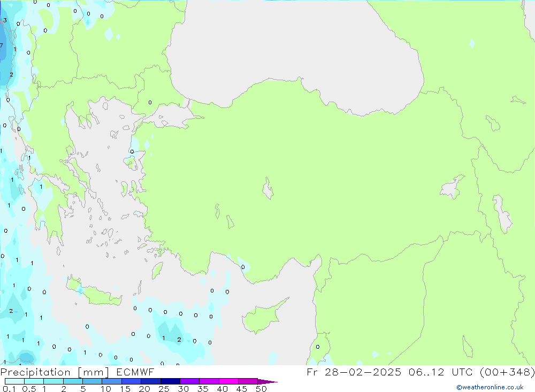This screenshot has width=535, height=392.
Task: Click the arrow-shaped above-50 legend tip
Action: [x=267, y=382]
